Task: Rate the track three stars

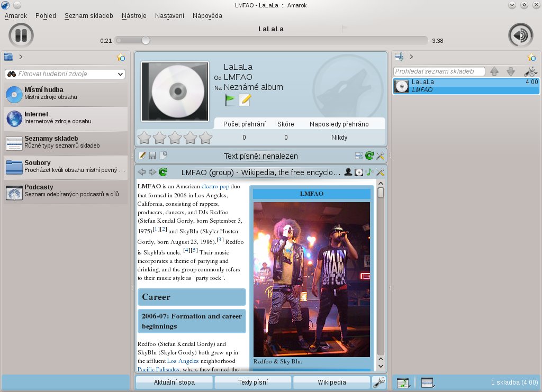Action: tap(175, 138)
